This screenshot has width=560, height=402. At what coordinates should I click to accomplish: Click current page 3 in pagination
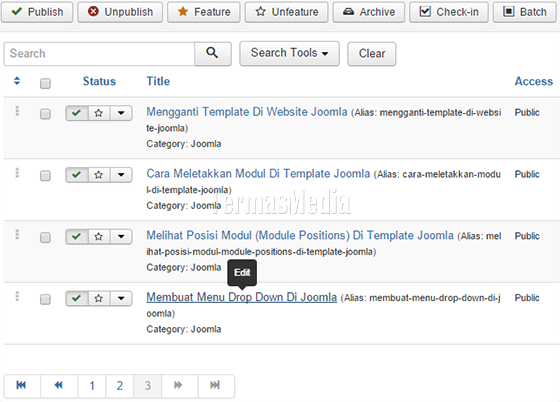coord(148,386)
